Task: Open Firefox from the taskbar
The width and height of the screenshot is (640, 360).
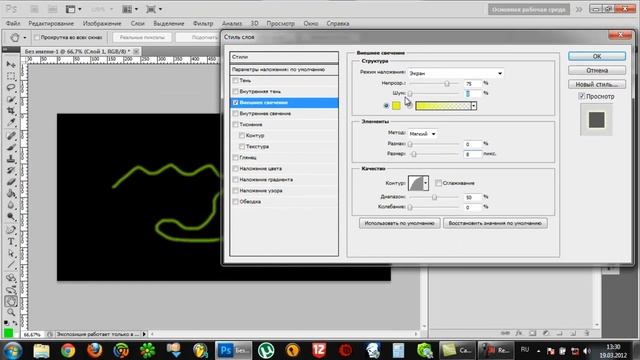Action: [x=94, y=350]
